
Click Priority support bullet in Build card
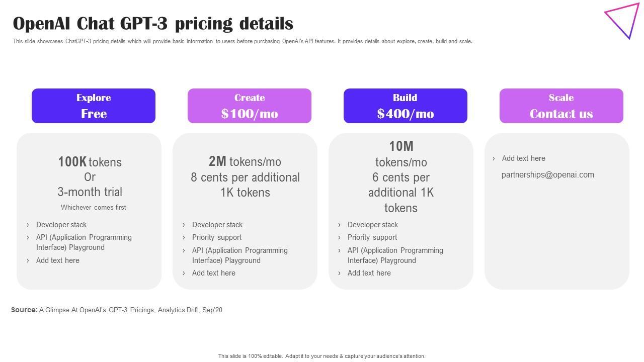[x=372, y=237]
